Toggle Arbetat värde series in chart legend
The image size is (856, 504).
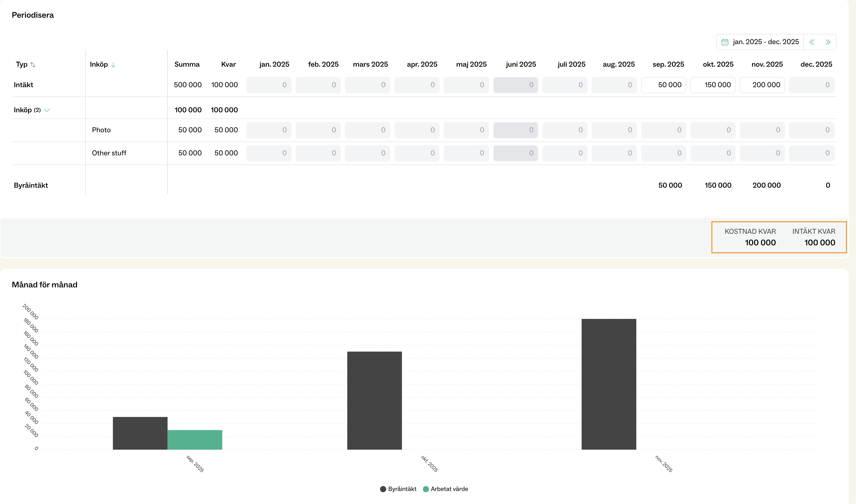[x=445, y=489]
